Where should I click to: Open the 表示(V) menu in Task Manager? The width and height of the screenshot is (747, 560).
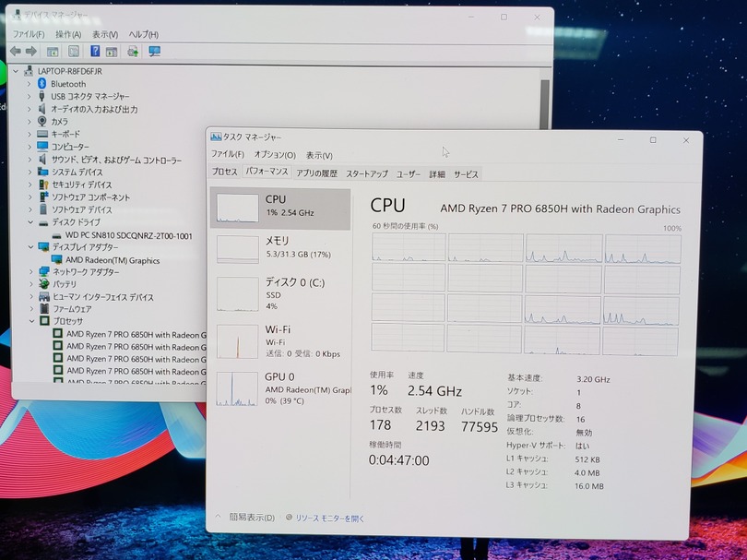point(319,155)
